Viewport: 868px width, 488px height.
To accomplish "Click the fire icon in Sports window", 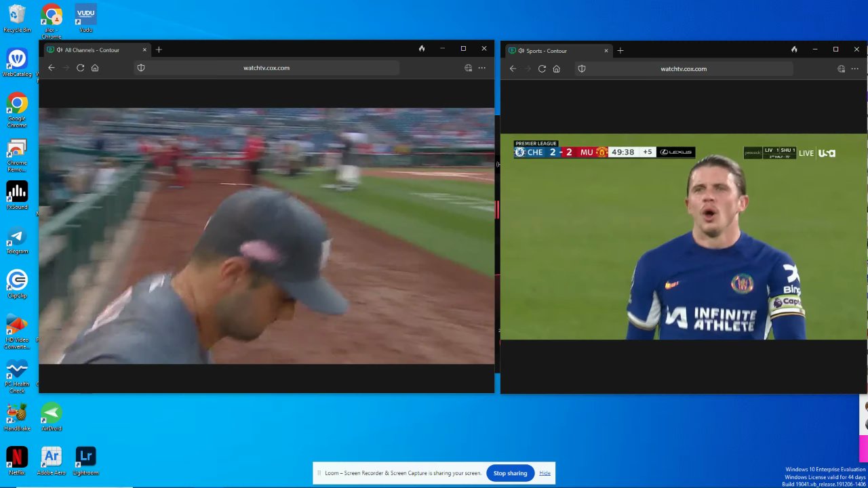I will 794,49.
